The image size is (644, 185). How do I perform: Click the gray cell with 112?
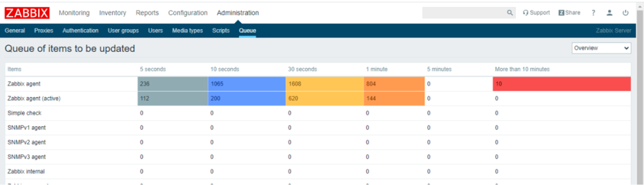coord(173,98)
